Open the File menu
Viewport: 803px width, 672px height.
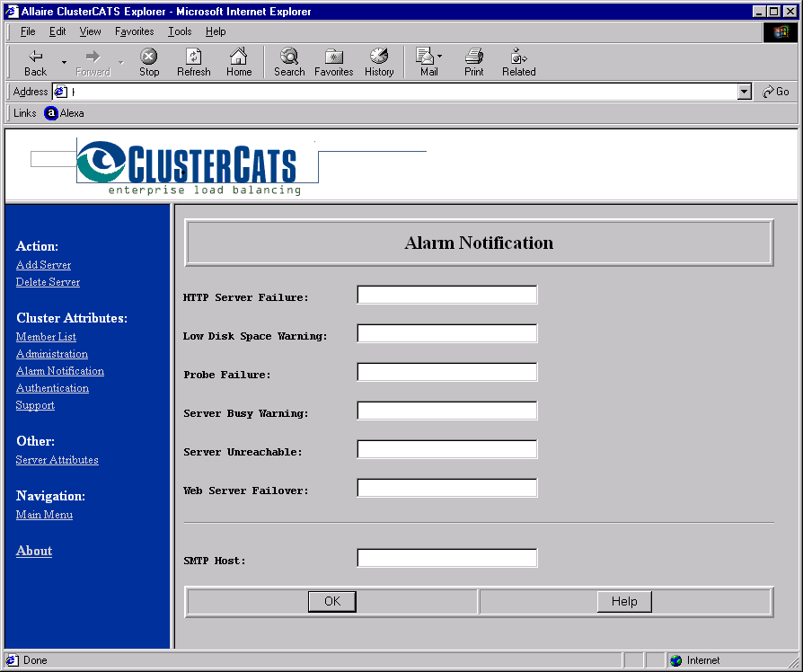(28, 31)
